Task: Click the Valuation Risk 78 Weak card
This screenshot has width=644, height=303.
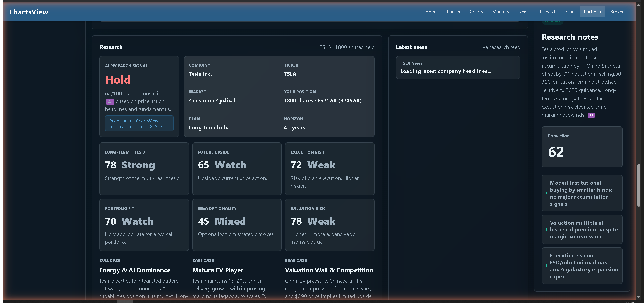Action: click(330, 225)
